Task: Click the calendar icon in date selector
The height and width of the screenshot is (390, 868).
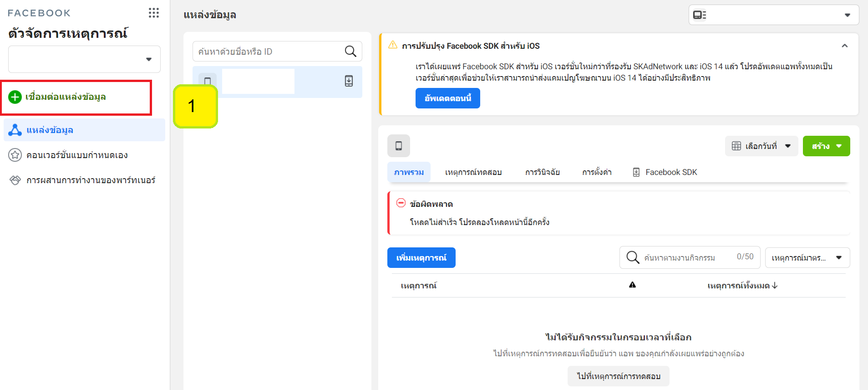Action: click(x=736, y=146)
